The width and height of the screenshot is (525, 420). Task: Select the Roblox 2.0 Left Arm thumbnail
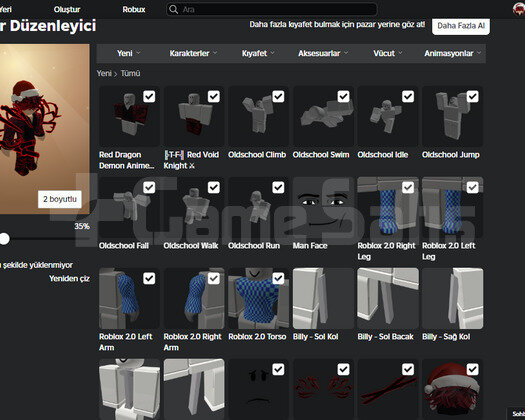tap(129, 298)
